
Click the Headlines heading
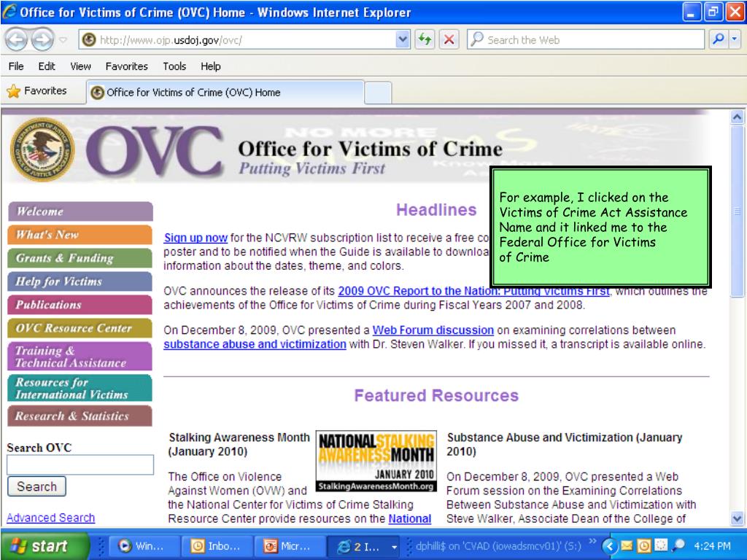[436, 210]
